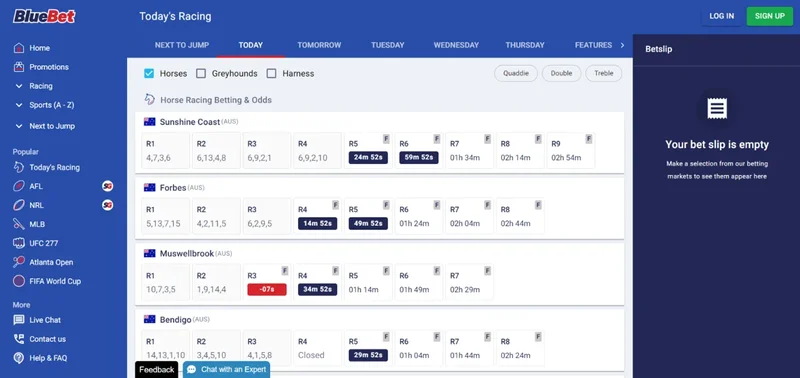800x378 pixels.
Task: Click the Log In button
Action: click(721, 16)
